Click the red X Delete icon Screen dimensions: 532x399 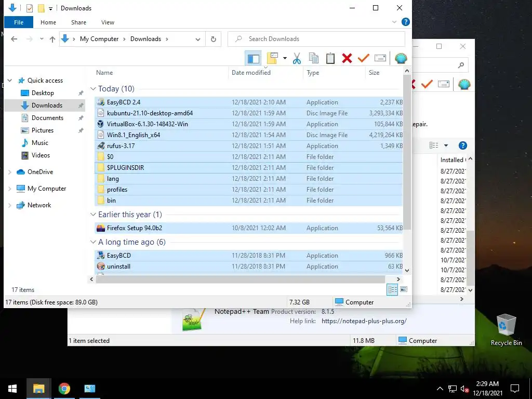point(347,58)
